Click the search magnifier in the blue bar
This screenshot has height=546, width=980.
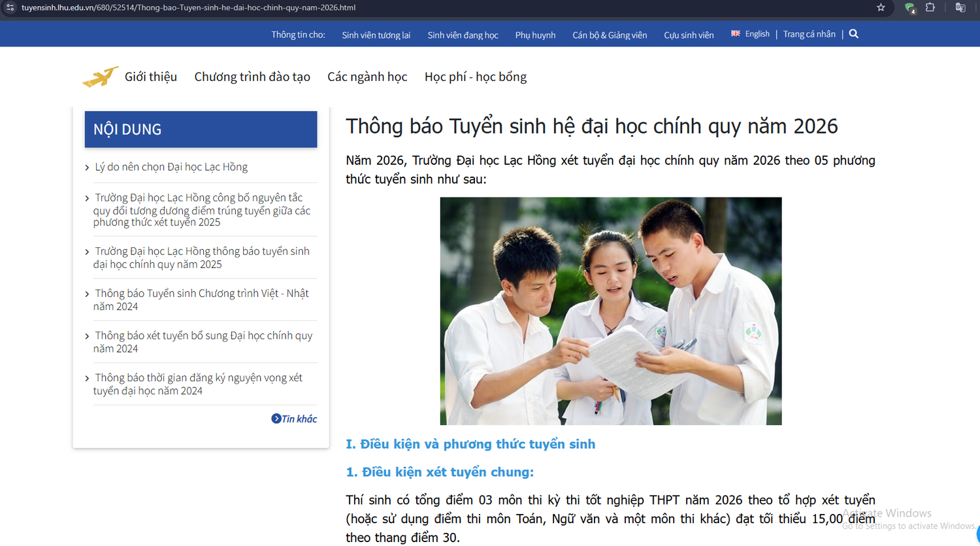[x=854, y=34]
